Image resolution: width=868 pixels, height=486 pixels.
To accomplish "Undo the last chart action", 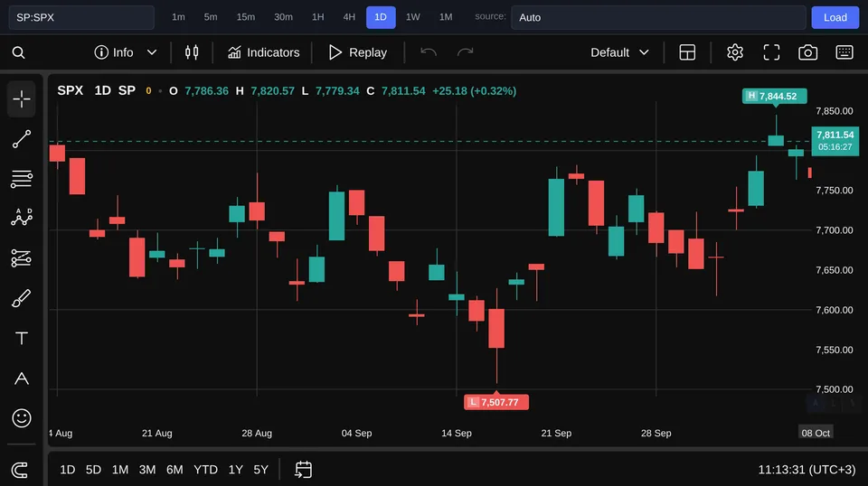I will (x=429, y=52).
